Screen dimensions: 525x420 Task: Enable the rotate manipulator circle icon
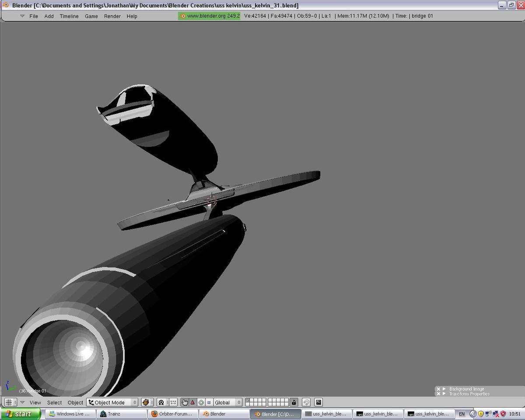coord(201,402)
